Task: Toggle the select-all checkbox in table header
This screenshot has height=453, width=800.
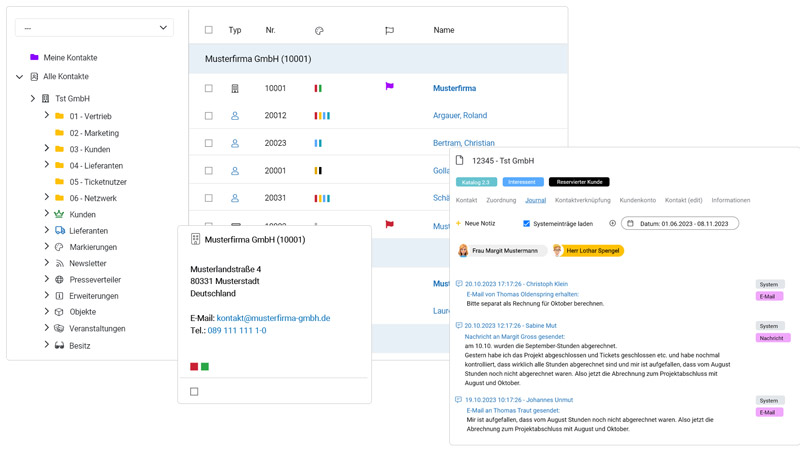Action: tap(209, 30)
